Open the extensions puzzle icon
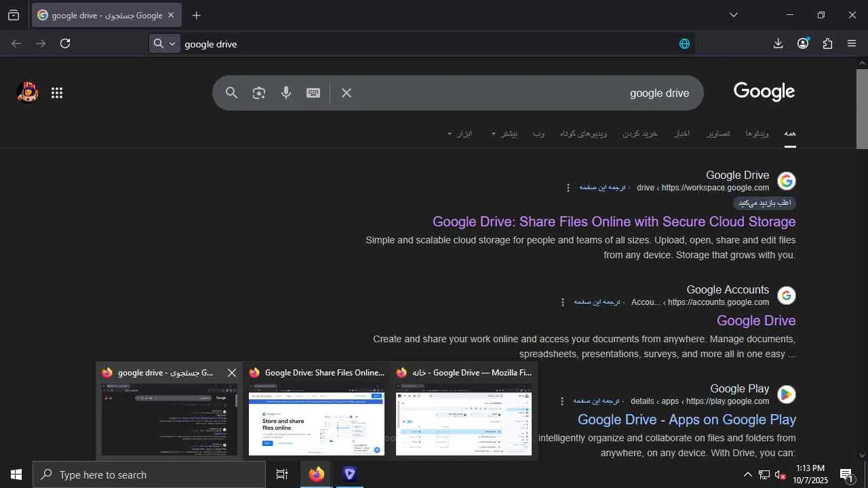 [x=827, y=43]
